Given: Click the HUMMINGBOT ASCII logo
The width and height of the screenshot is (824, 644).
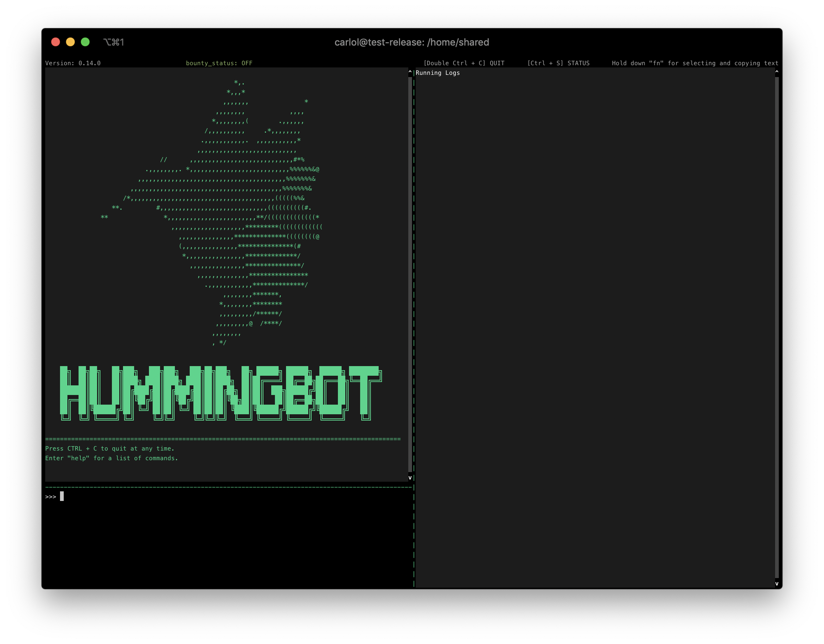Looking at the screenshot, I should (221, 393).
